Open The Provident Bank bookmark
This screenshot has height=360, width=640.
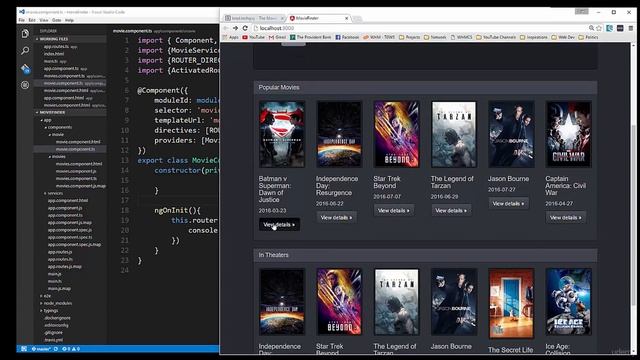(311, 37)
